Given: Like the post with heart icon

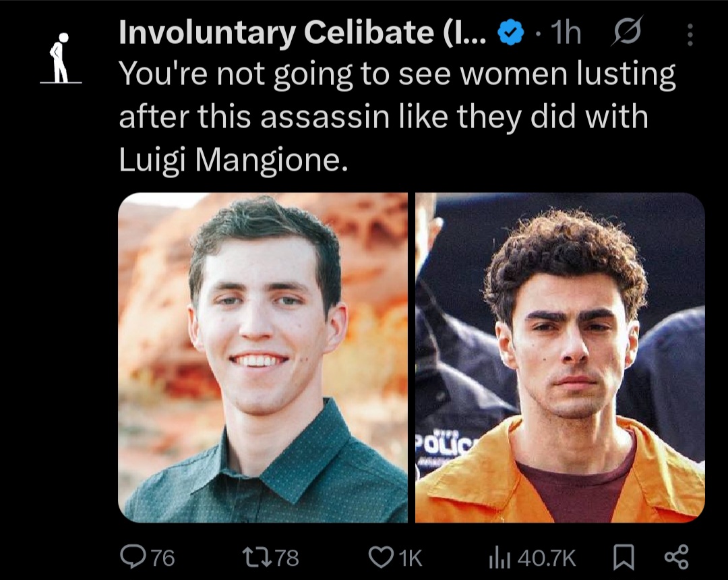Looking at the screenshot, I should pos(382,557).
